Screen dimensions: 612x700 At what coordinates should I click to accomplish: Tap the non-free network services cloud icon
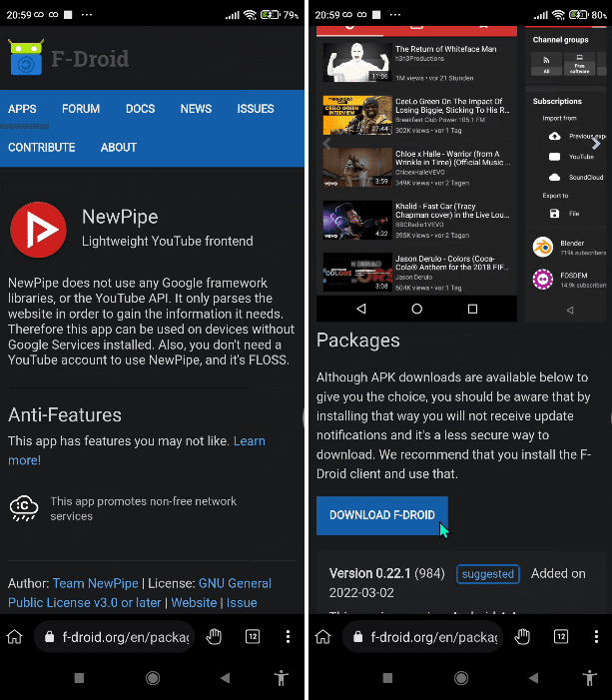(24, 508)
